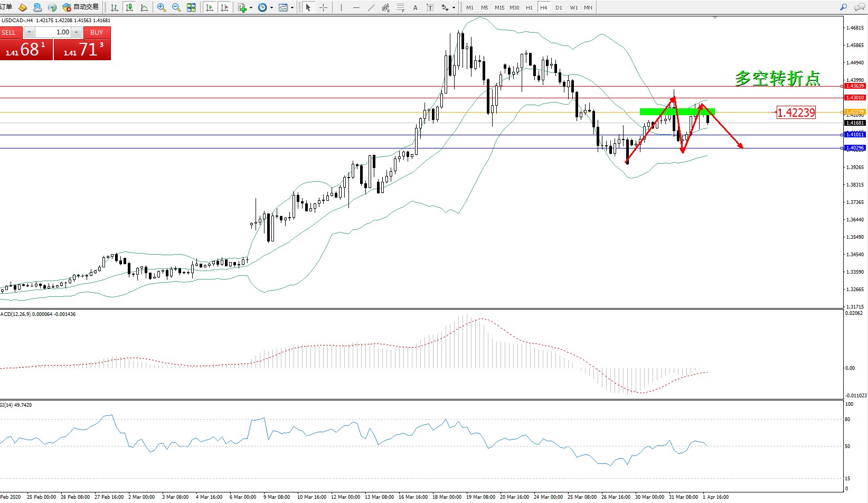Select the Crosshair cursor tool
This screenshot has height=503, width=868.
point(323,7)
